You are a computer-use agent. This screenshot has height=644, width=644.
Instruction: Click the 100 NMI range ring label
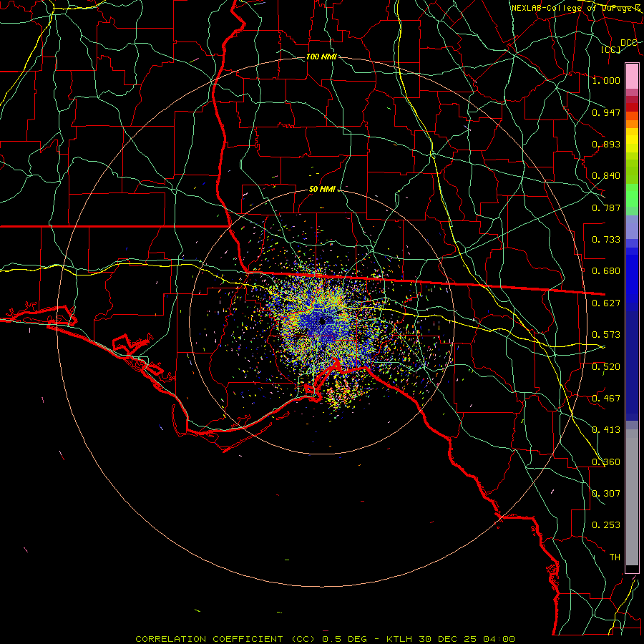coord(321,57)
